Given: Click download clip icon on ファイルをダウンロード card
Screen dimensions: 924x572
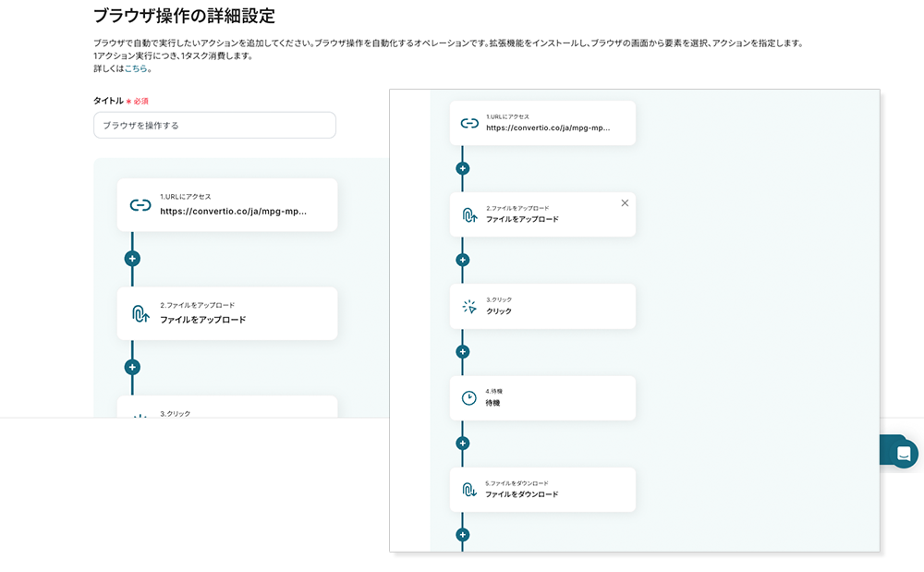Looking at the screenshot, I should click(469, 490).
